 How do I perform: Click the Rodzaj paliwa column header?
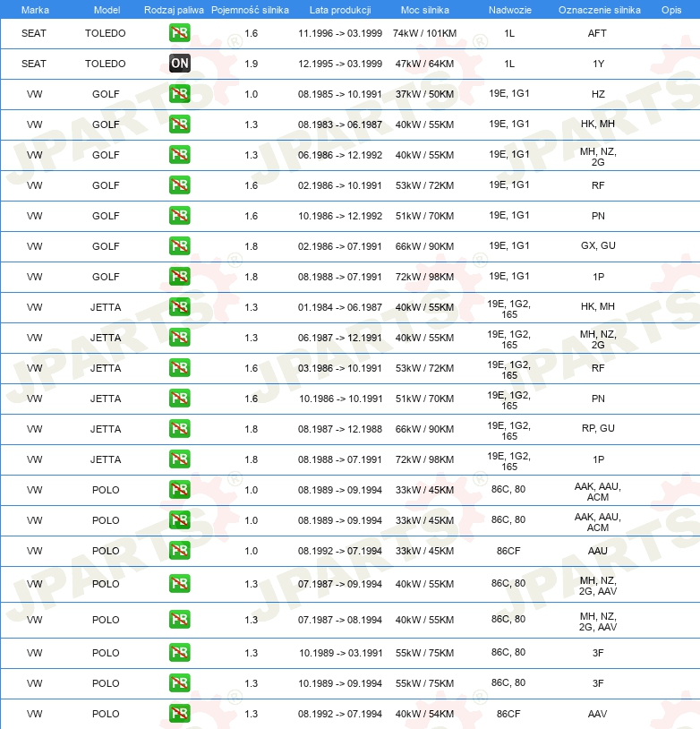(x=174, y=10)
